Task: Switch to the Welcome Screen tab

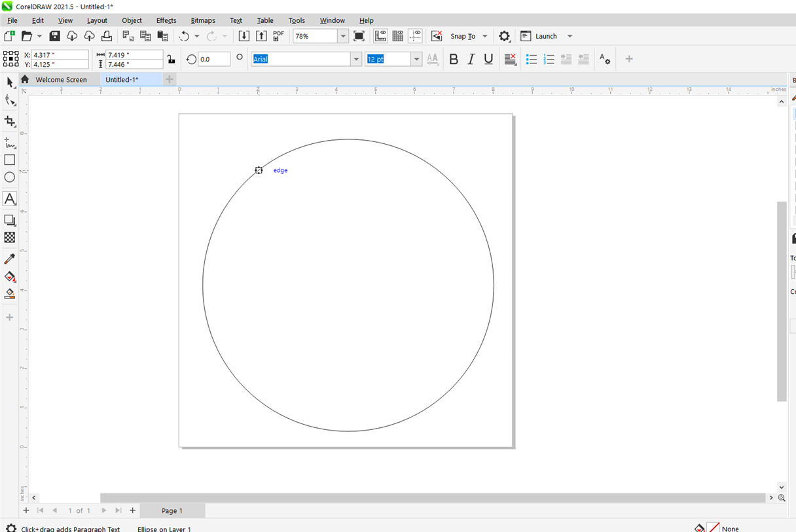Action: click(61, 80)
